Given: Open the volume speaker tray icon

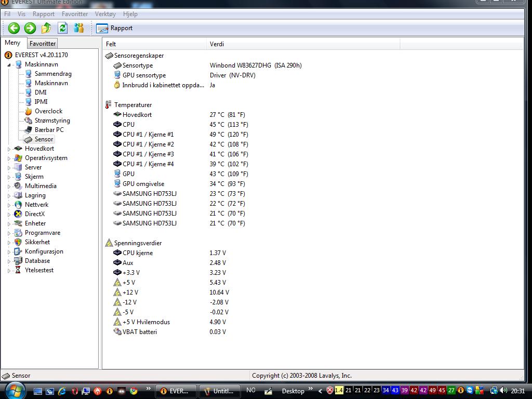Looking at the screenshot, I should pos(503,391).
